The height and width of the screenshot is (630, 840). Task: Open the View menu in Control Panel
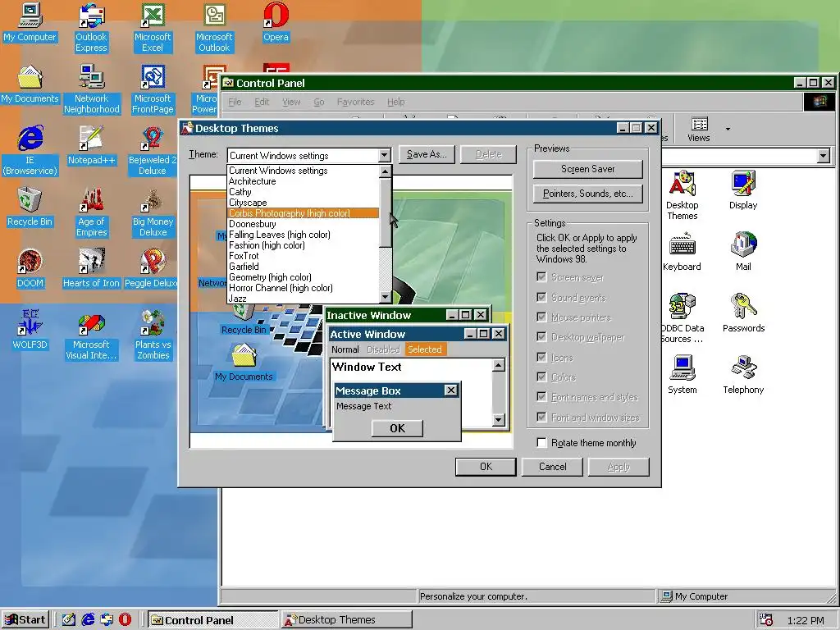pos(291,102)
